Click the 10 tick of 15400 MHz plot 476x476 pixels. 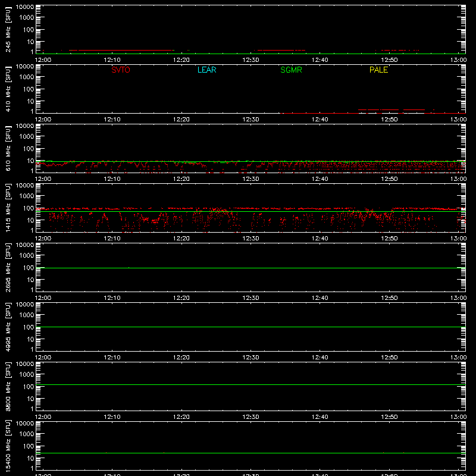30,458
